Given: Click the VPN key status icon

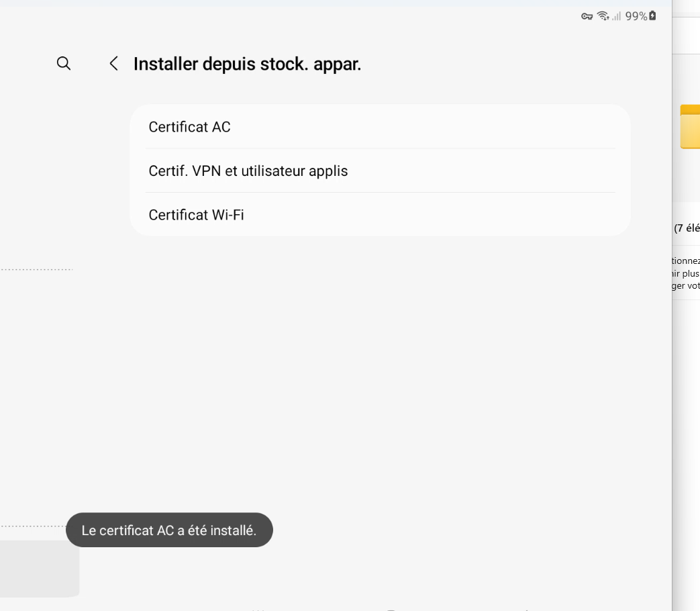Looking at the screenshot, I should point(587,16).
